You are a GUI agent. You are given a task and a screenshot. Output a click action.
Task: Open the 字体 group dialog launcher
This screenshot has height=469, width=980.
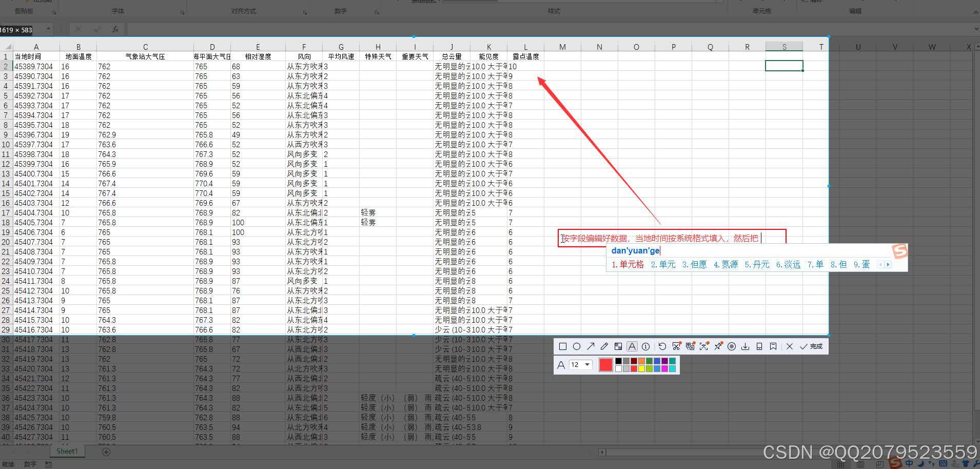point(182,12)
